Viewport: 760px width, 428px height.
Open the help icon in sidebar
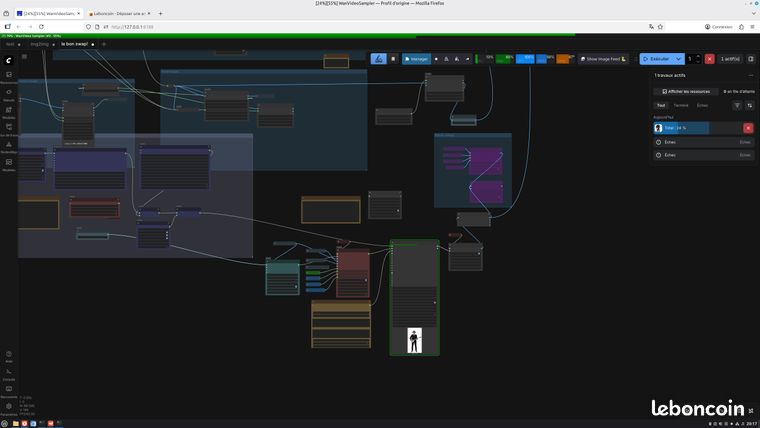(x=9, y=354)
